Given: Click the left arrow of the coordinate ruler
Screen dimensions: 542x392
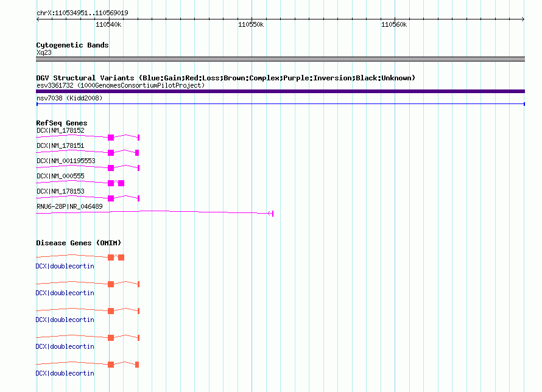Looking at the screenshot, I should (x=38, y=19).
